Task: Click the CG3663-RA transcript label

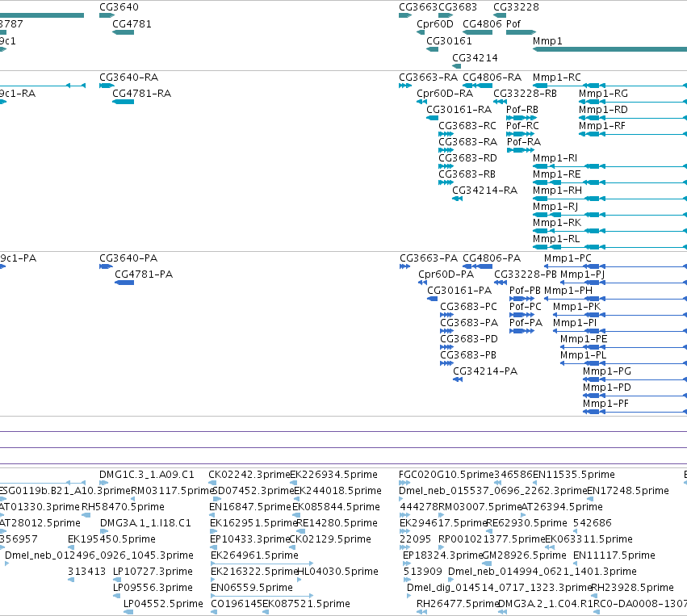Action: tap(428, 78)
